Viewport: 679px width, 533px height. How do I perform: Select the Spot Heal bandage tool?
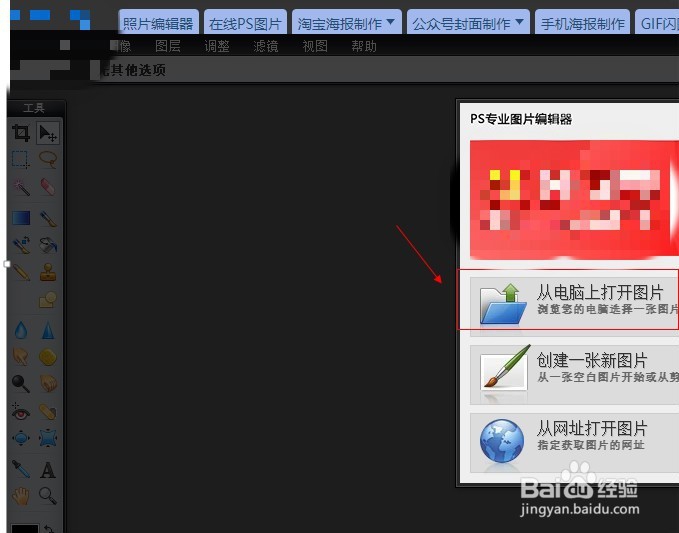tap(48, 412)
